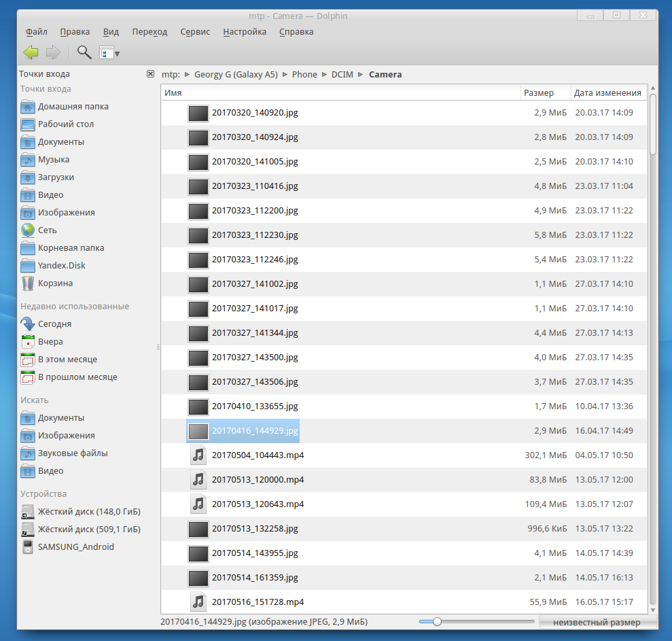The image size is (672, 641).
Task: Search Видео under Искать
Action: [42, 471]
